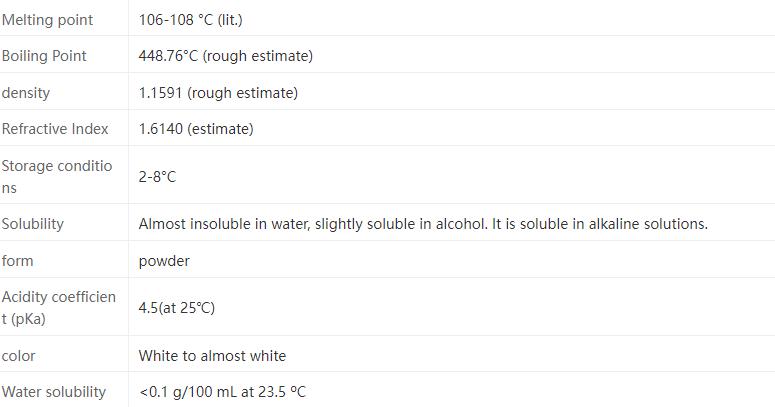This screenshot has height=407, width=775.
Task: Click the Melting point label
Action: point(47,20)
